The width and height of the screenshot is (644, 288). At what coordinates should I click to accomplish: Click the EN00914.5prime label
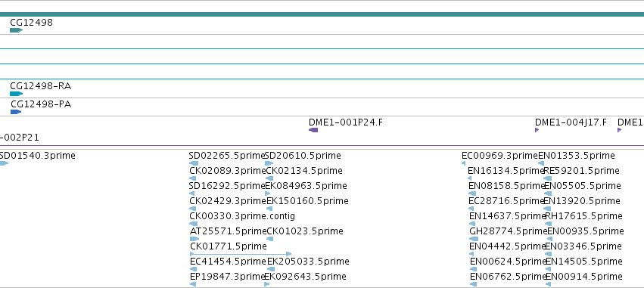point(583,277)
